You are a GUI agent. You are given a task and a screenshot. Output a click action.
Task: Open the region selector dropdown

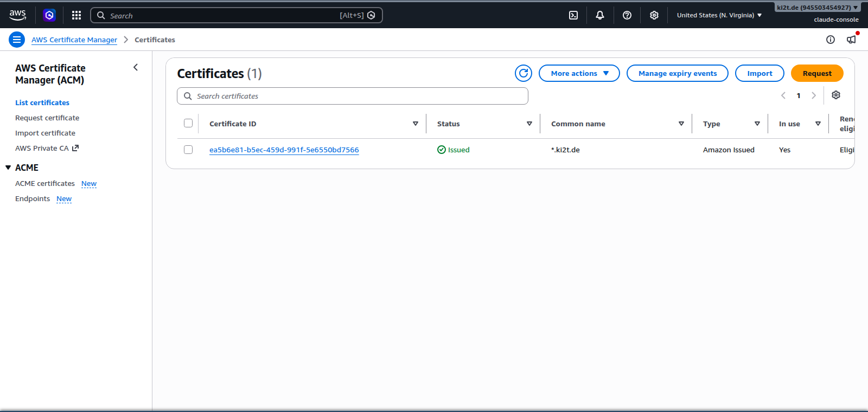tap(719, 15)
